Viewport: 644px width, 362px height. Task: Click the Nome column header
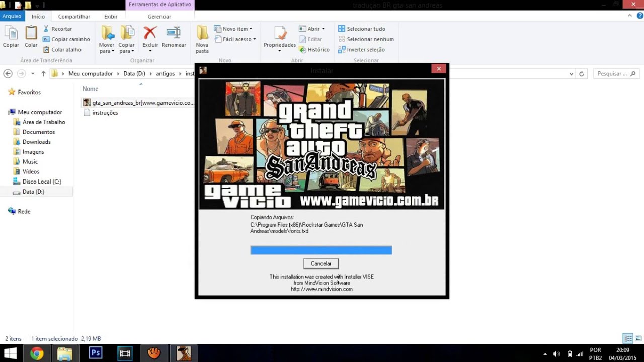point(90,89)
